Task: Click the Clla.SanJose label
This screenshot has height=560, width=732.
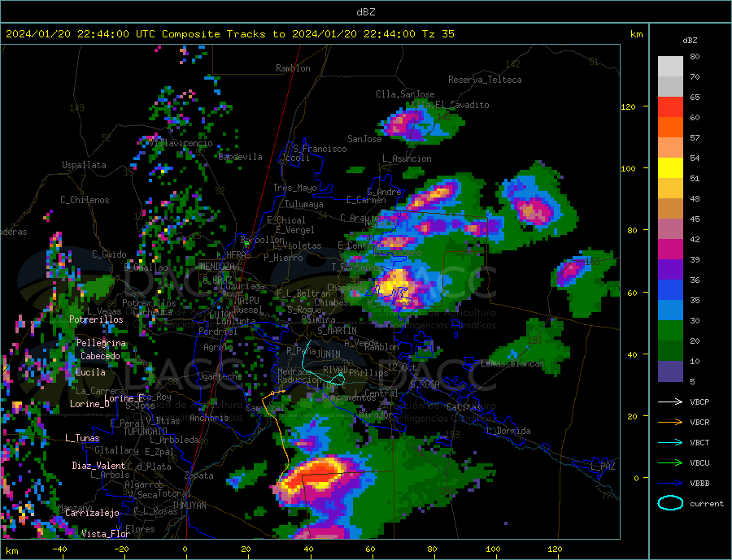Action: (x=405, y=94)
